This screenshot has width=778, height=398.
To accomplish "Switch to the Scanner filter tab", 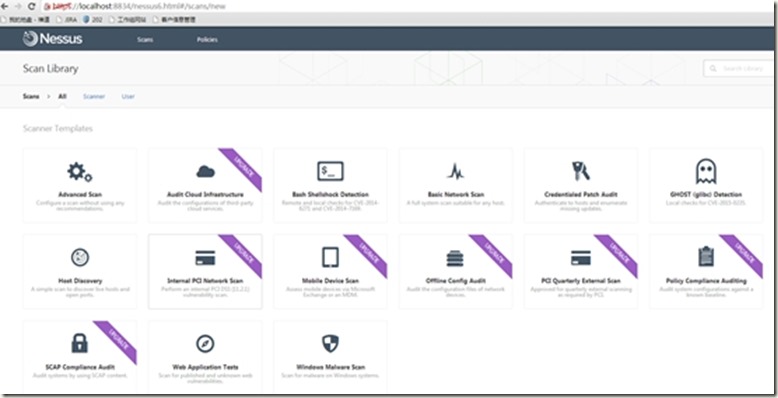I will [94, 96].
